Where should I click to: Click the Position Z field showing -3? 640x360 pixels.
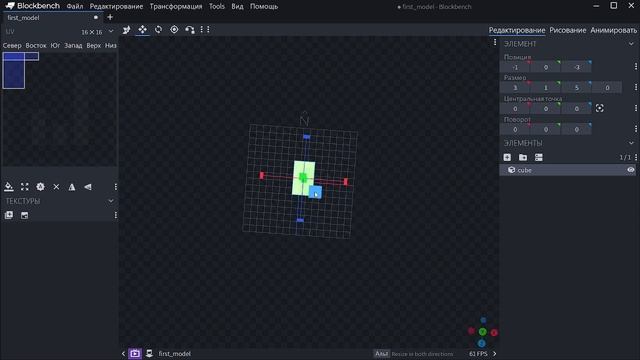576,67
